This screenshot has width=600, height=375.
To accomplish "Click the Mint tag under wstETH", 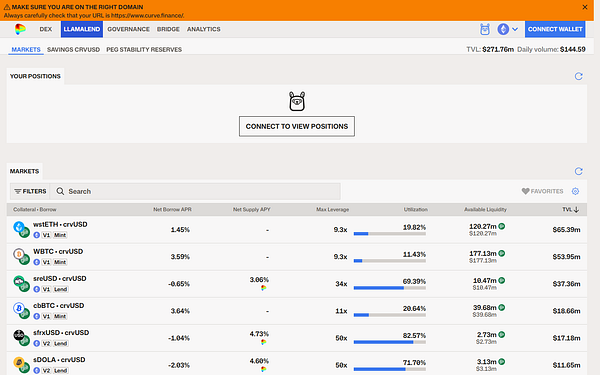I will click(x=60, y=235).
